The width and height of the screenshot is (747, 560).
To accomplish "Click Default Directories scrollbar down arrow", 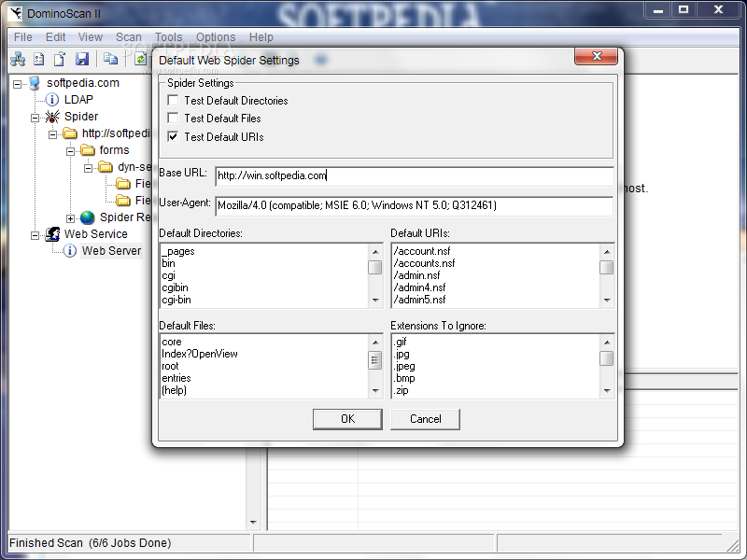I will 375,300.
